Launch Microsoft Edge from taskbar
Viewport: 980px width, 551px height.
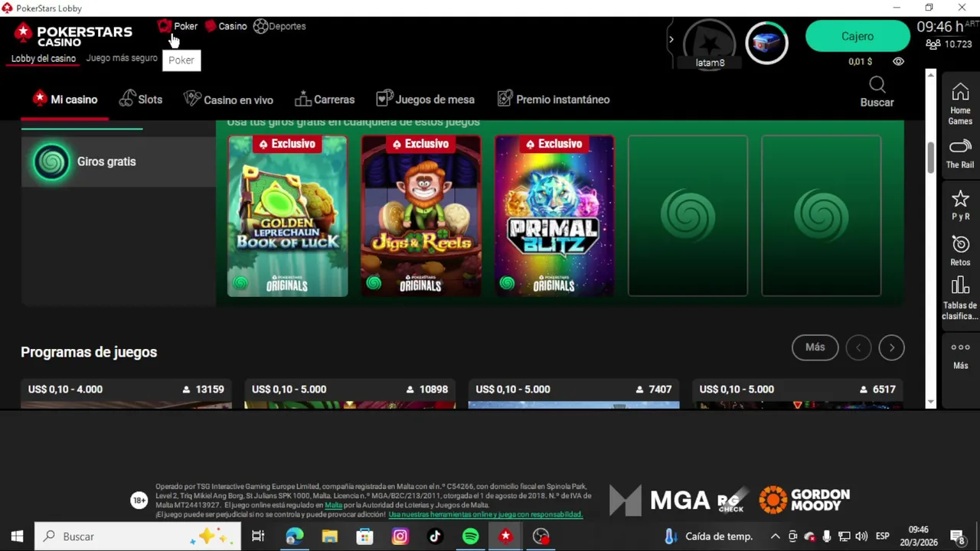coord(294,536)
